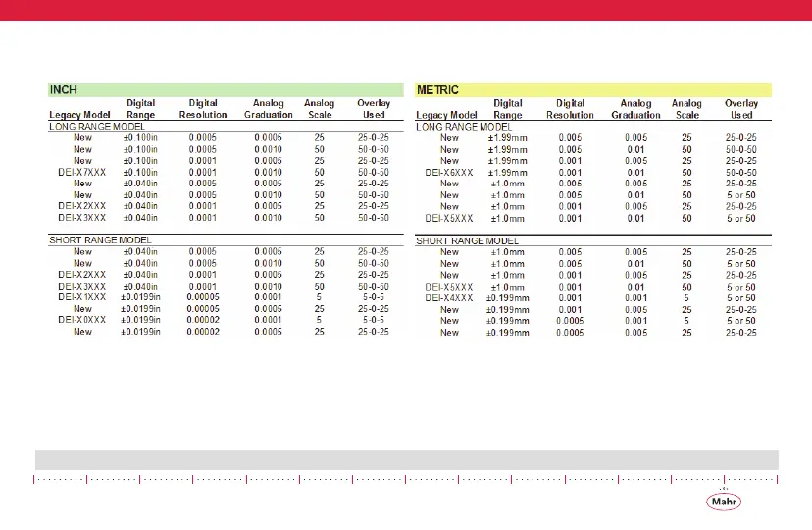Click 50-0-50 overlay in the DEI-X6XXX row

click(741, 173)
